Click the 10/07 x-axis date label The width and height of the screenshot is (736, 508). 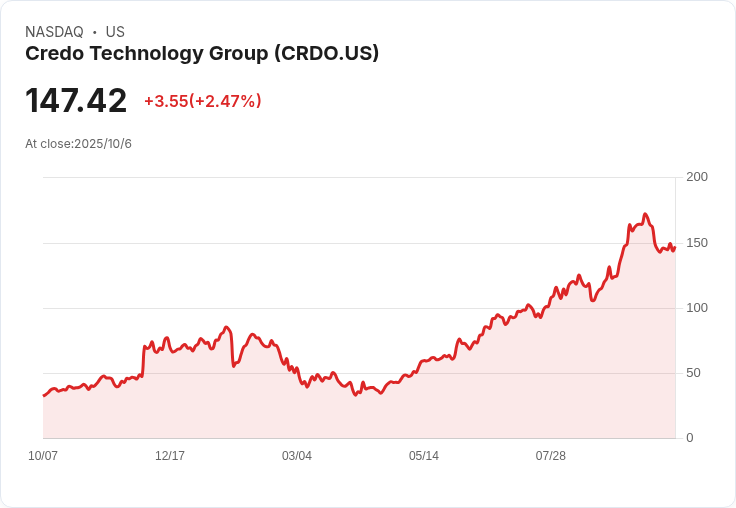click(x=43, y=456)
